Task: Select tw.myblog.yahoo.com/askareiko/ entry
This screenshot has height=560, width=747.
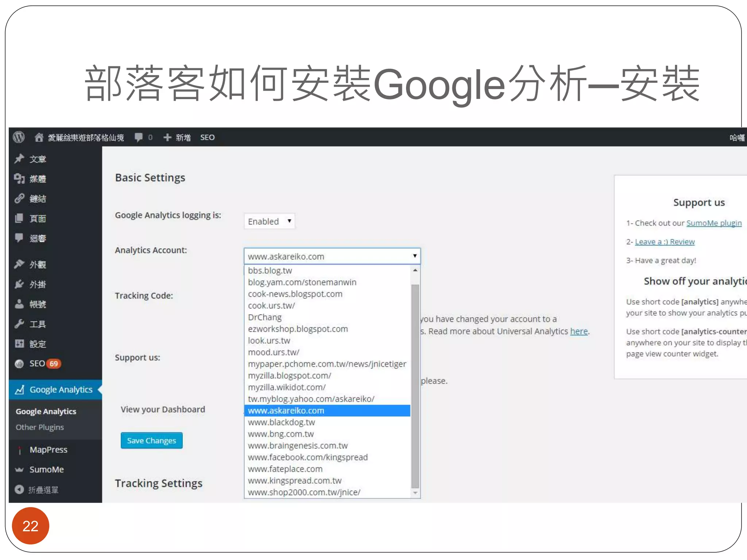Action: [x=327, y=399]
